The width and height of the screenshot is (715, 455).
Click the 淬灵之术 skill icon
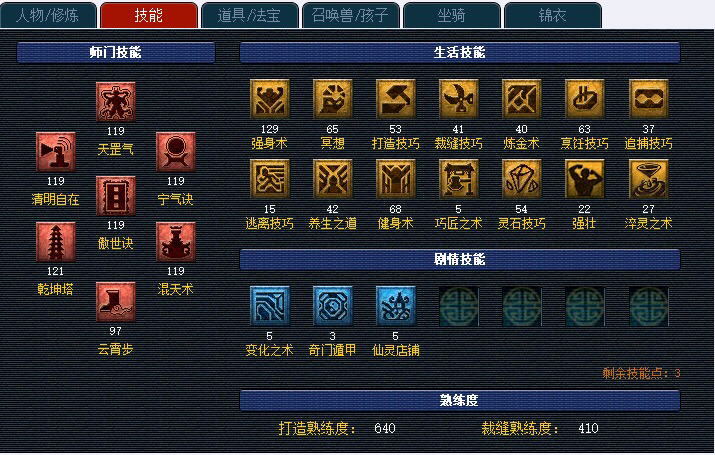[x=648, y=179]
